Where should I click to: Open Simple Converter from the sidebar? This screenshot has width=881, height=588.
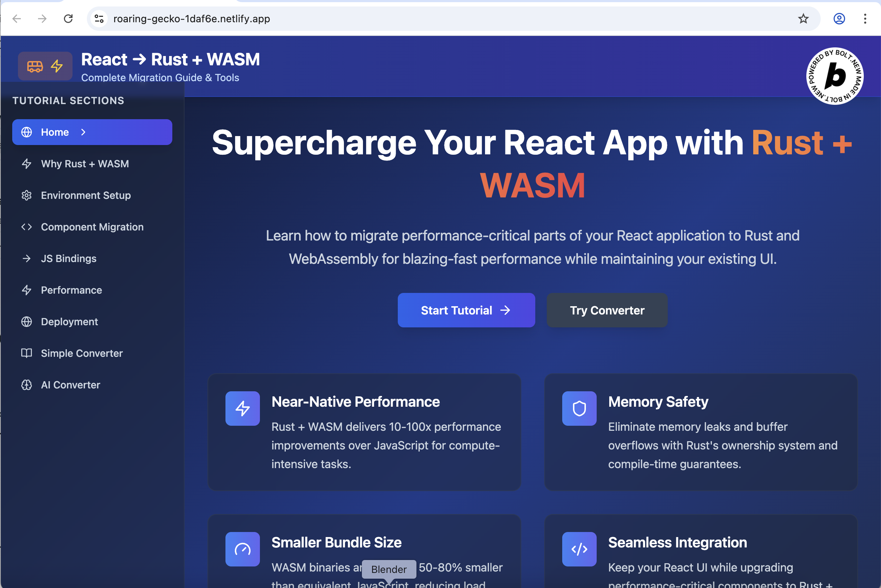pos(82,353)
